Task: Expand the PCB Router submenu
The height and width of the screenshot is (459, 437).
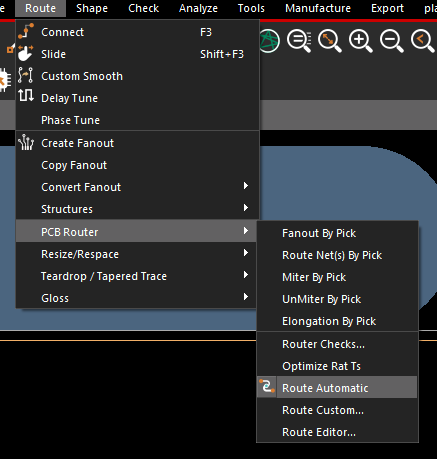Action: [136, 232]
